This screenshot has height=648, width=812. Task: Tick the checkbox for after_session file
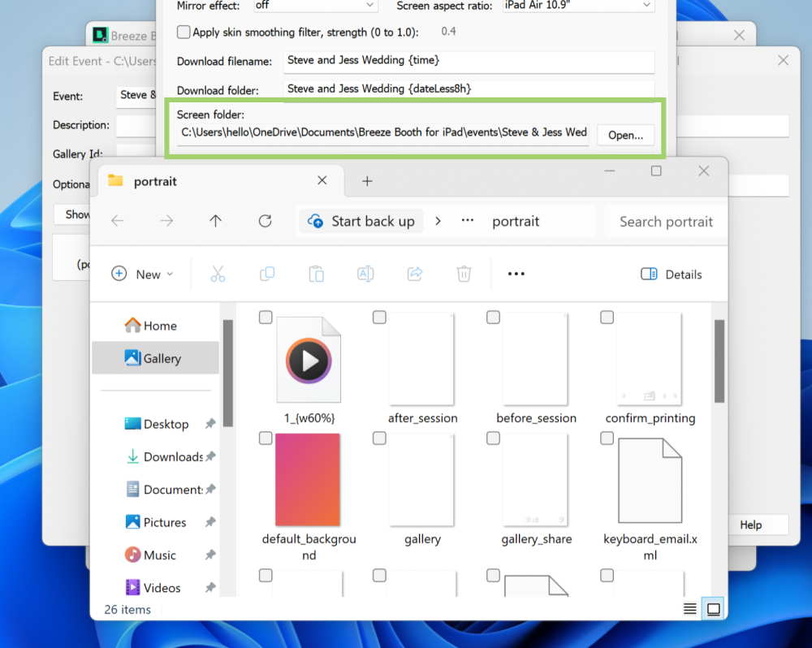click(x=379, y=317)
